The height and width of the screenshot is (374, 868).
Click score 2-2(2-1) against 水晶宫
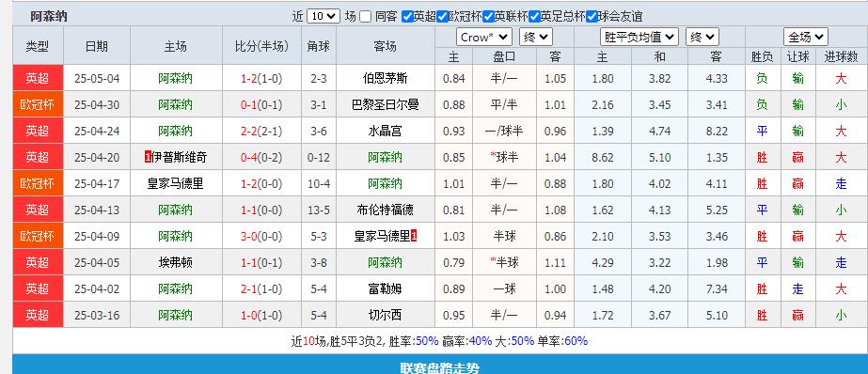pos(261,132)
